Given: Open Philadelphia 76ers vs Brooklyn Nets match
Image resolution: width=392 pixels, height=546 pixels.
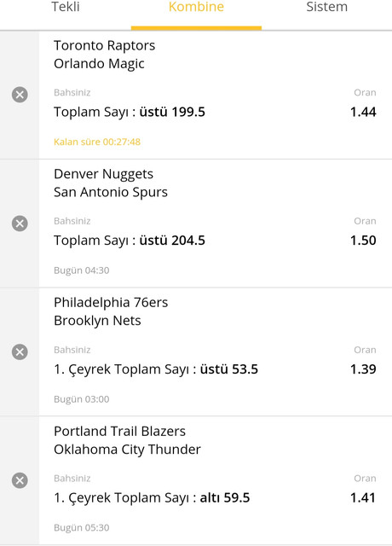Looking at the screenshot, I should tap(111, 311).
